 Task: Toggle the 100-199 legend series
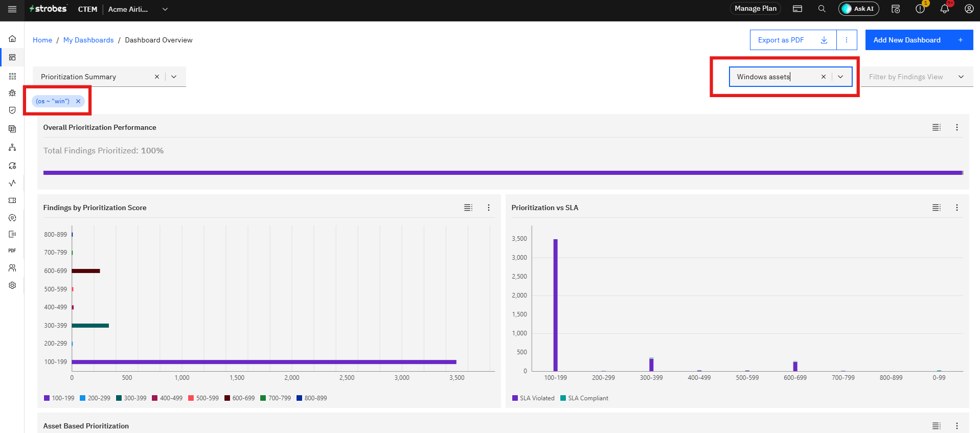click(59, 398)
